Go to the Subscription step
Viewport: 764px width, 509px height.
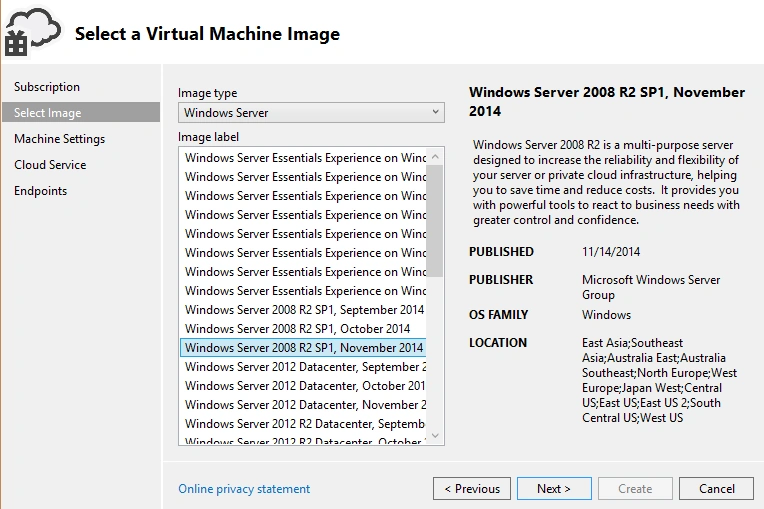point(47,87)
